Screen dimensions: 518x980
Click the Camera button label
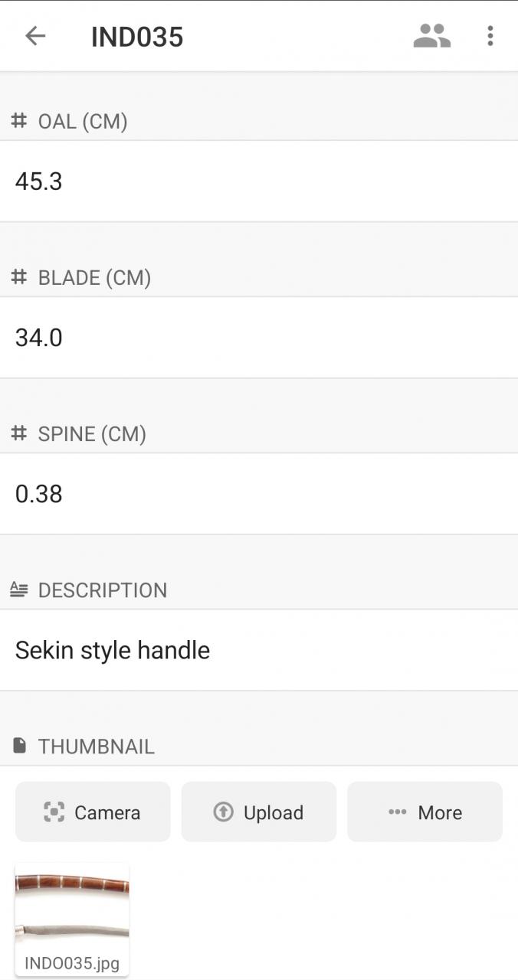[107, 812]
